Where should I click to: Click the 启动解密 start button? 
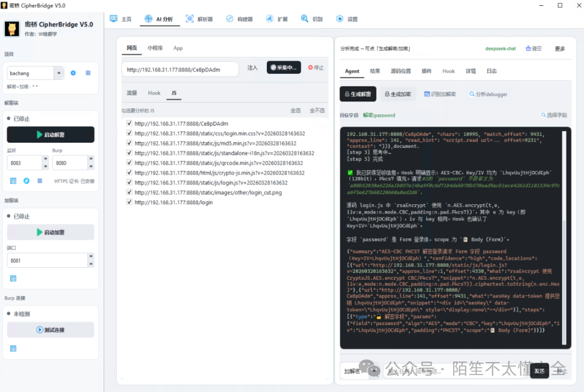(51, 134)
